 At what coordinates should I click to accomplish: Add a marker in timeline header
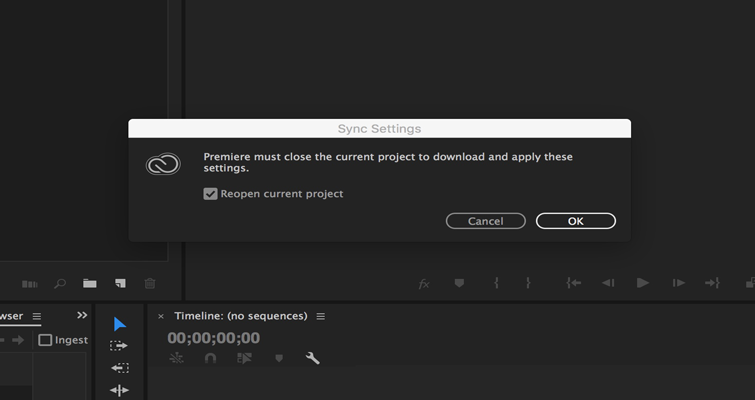279,358
